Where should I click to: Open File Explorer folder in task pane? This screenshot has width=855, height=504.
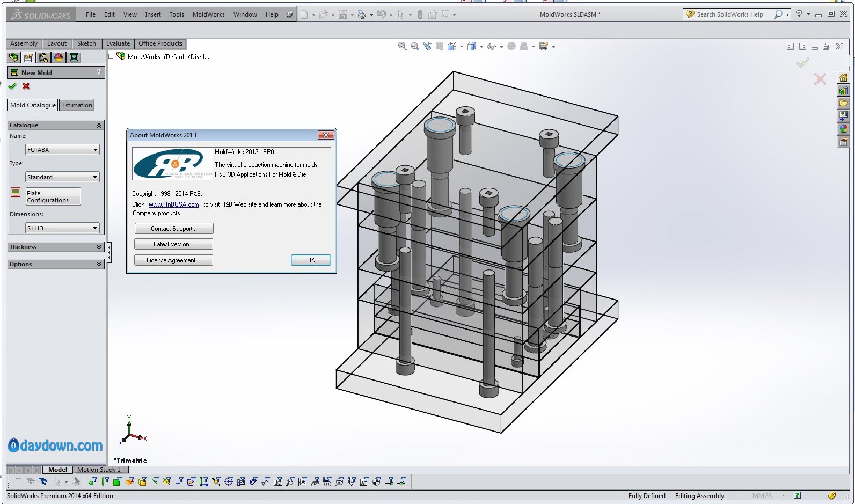tap(843, 103)
